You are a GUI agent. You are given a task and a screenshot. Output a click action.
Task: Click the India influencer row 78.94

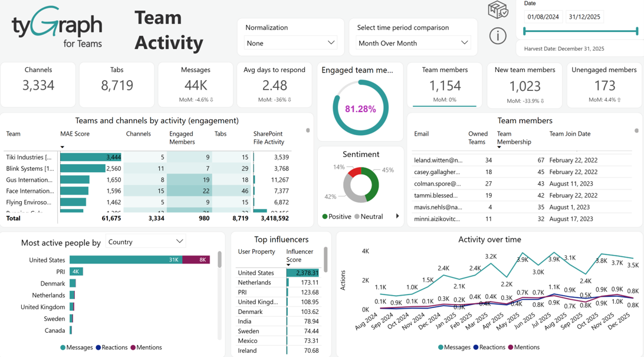click(x=278, y=321)
